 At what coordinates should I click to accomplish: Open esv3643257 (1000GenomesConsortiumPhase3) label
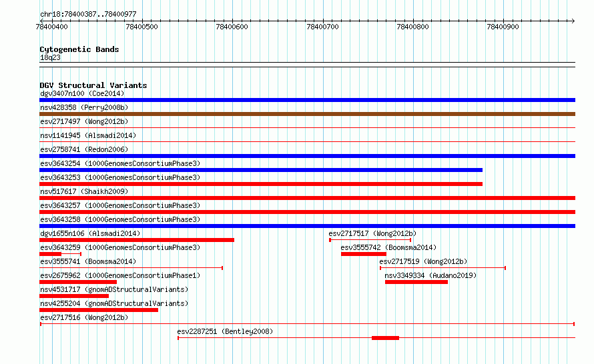[120, 205]
